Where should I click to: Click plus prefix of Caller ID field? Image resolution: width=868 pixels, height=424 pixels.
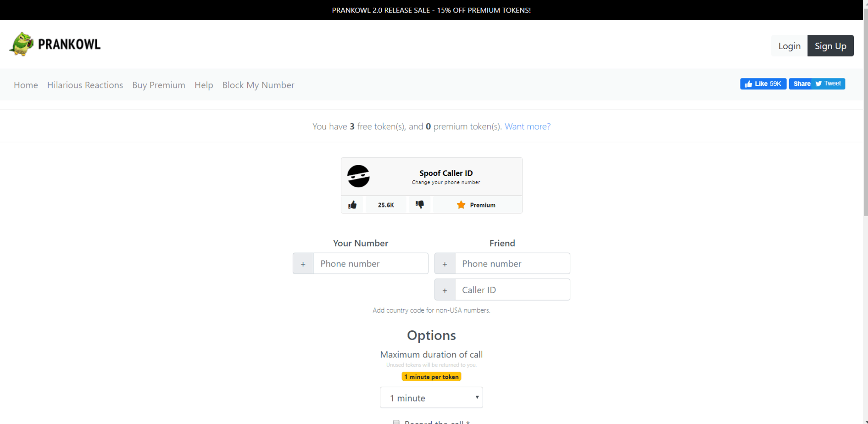pos(445,290)
